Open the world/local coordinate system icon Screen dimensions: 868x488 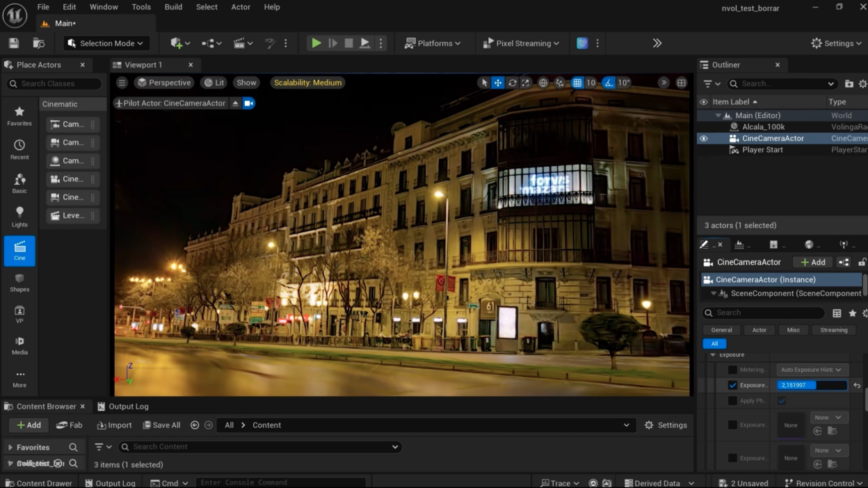[543, 83]
